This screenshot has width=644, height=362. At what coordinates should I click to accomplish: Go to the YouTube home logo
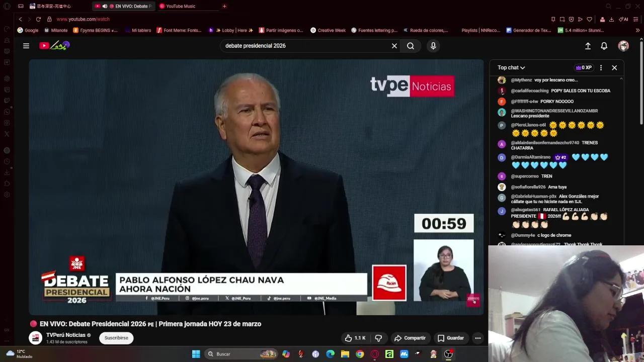pyautogui.click(x=54, y=46)
